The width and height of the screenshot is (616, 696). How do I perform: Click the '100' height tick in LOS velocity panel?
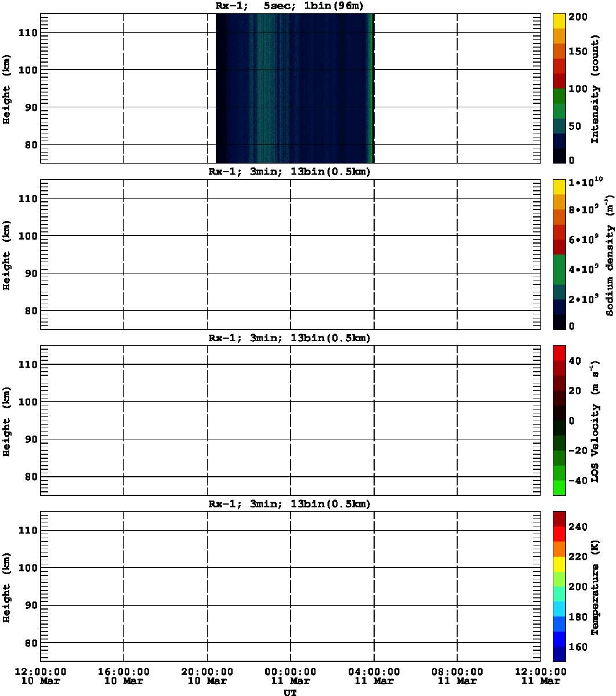point(28,401)
